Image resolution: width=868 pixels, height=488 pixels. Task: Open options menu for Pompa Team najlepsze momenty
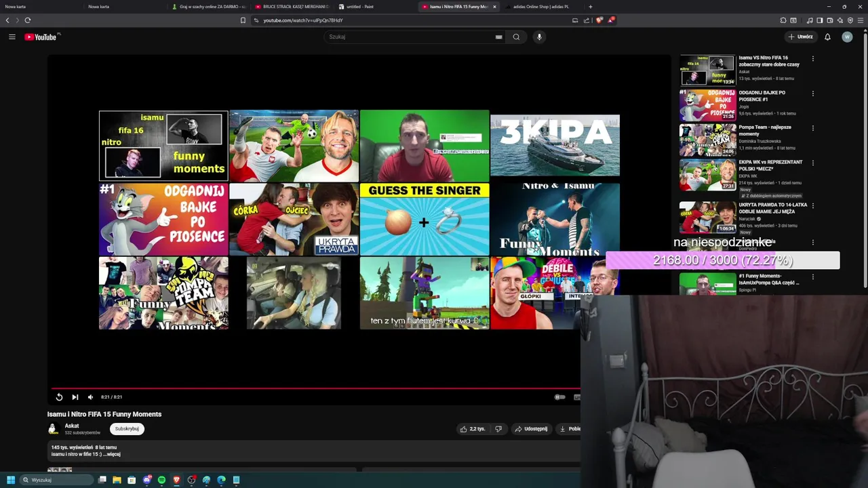[x=813, y=128]
